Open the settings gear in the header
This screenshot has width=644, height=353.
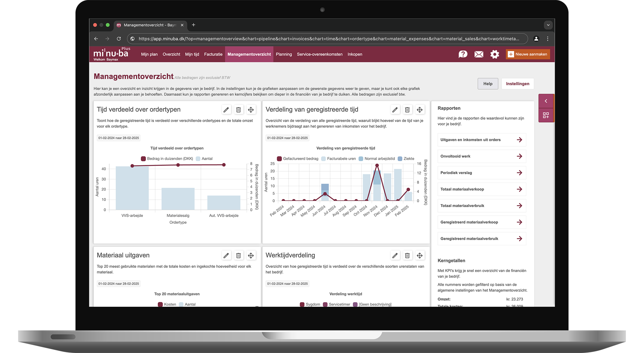point(495,54)
